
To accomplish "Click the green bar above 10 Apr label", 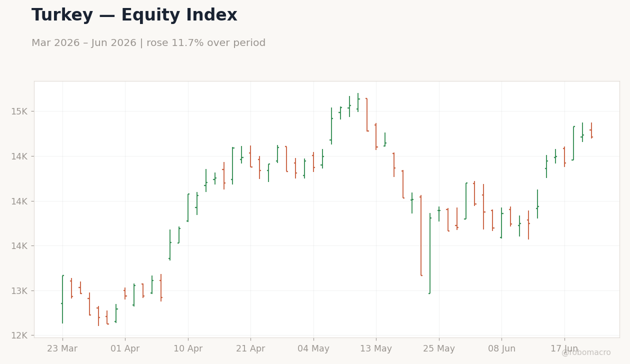I will (x=188, y=207).
